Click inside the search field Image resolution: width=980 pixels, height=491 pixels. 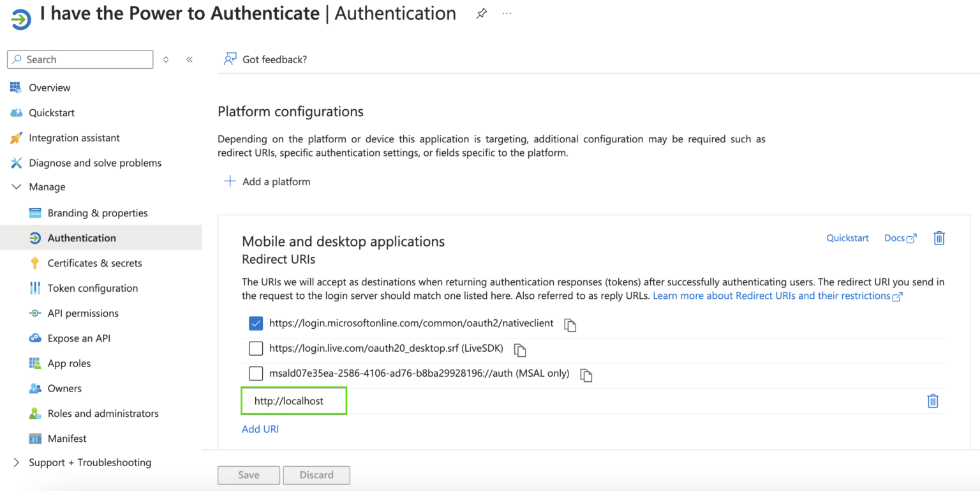coord(79,59)
